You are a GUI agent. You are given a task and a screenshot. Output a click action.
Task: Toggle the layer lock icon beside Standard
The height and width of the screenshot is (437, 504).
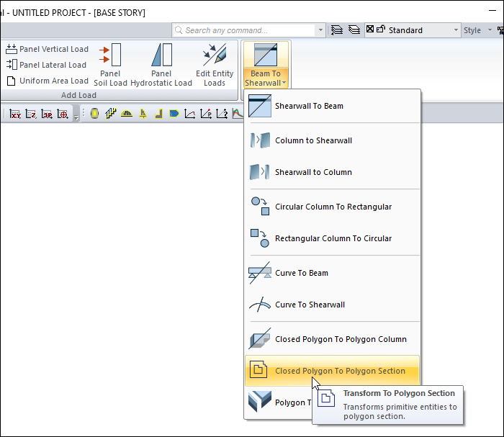click(x=381, y=29)
